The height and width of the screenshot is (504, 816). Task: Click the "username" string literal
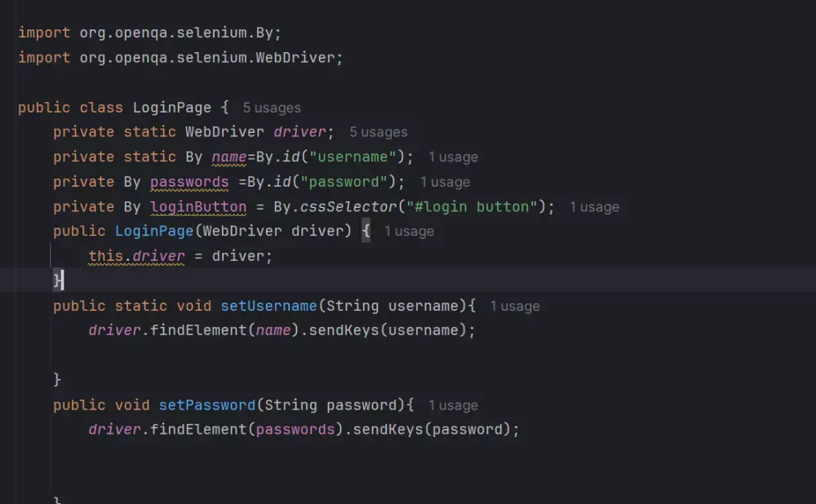tap(353, 157)
